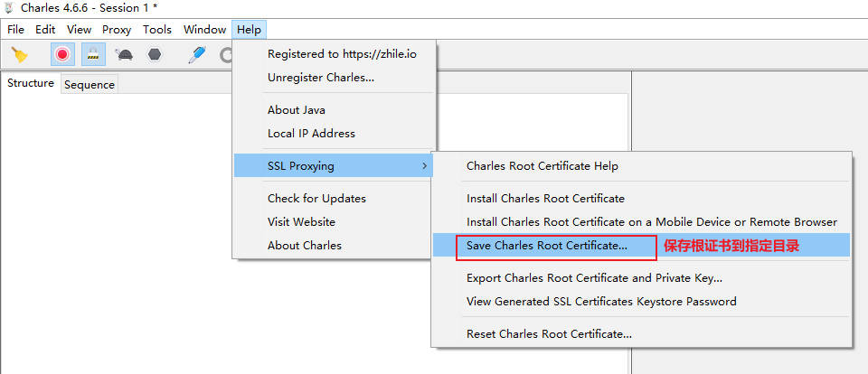The image size is (868, 374).
Task: Select About Java menu item
Action: (x=335, y=109)
